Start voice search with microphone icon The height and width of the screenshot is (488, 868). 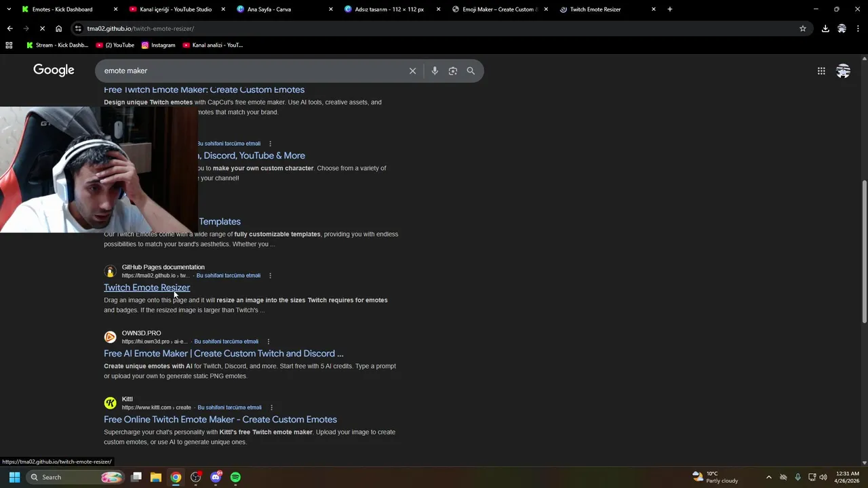click(x=435, y=70)
